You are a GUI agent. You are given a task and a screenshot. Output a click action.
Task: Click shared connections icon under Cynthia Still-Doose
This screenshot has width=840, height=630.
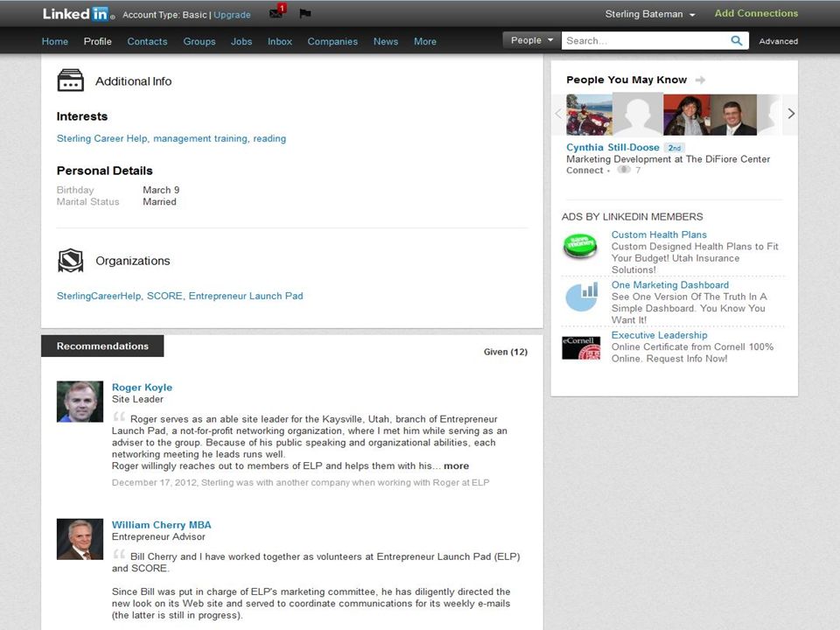coord(624,170)
